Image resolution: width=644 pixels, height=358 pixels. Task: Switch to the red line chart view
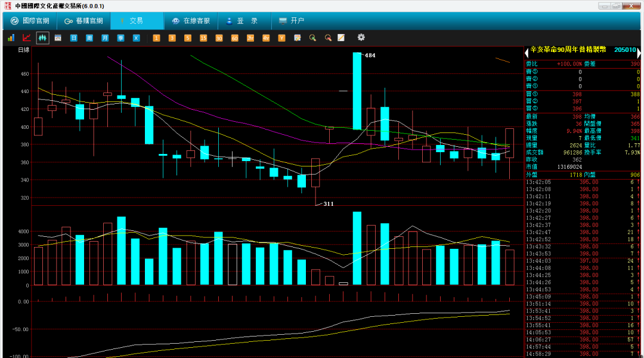coord(27,38)
